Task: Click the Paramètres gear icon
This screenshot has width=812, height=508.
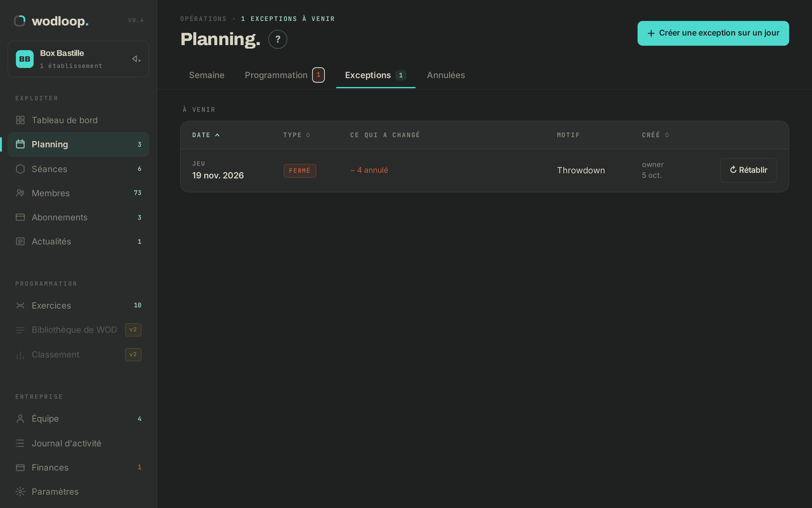Action: (20, 491)
